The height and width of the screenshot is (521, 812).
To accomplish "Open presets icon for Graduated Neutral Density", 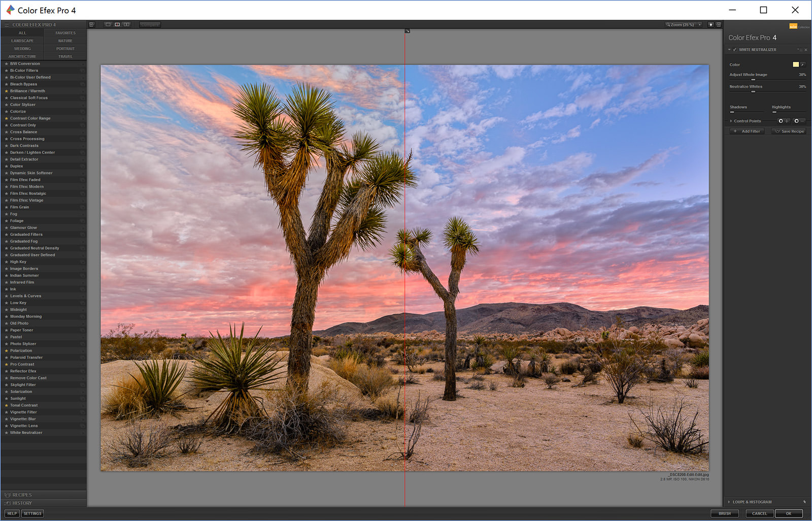I will coord(82,248).
